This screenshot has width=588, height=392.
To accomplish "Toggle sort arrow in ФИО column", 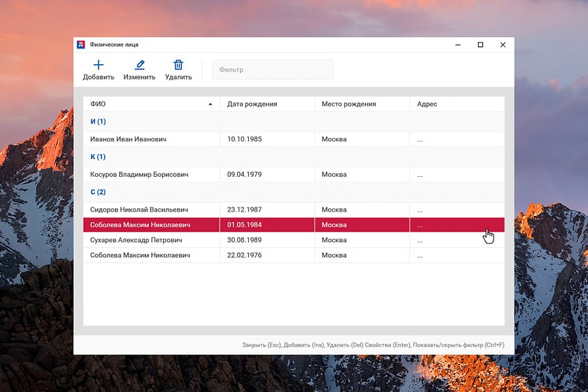I will click(211, 104).
